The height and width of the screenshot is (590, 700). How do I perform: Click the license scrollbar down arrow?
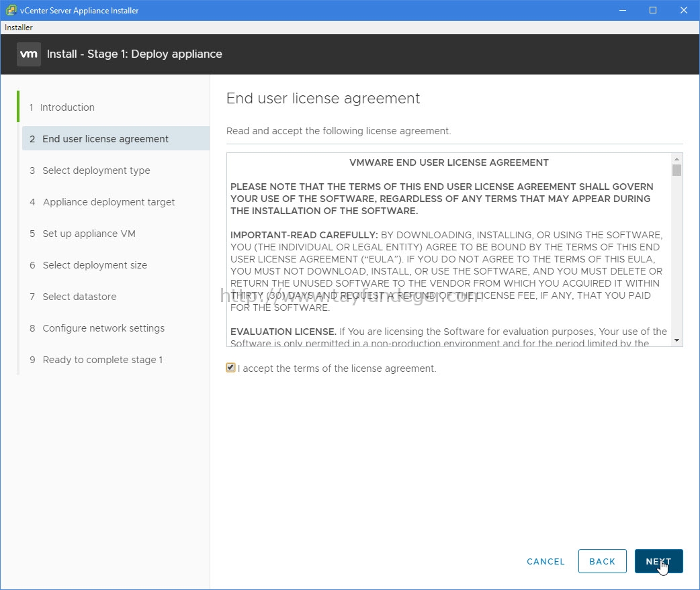(x=676, y=340)
